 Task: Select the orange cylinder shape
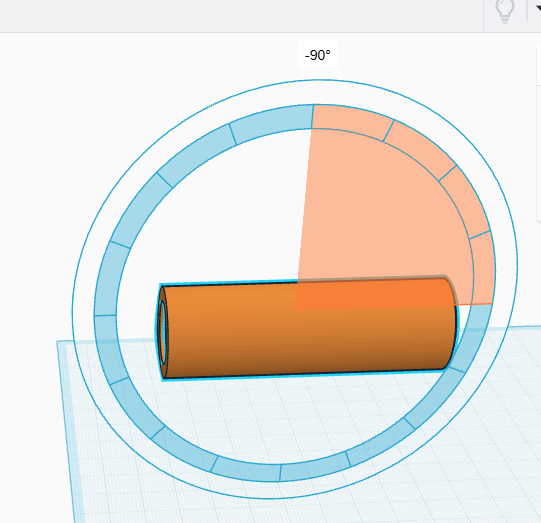[307, 328]
